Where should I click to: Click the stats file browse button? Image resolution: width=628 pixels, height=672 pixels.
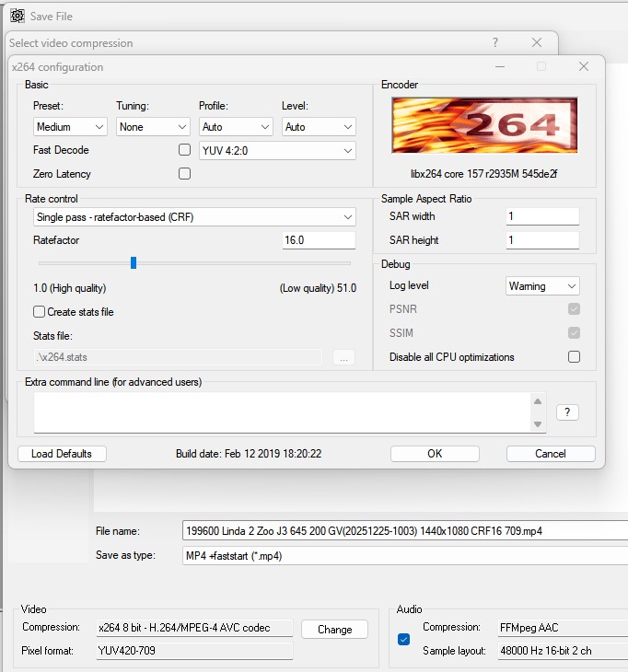(x=343, y=357)
